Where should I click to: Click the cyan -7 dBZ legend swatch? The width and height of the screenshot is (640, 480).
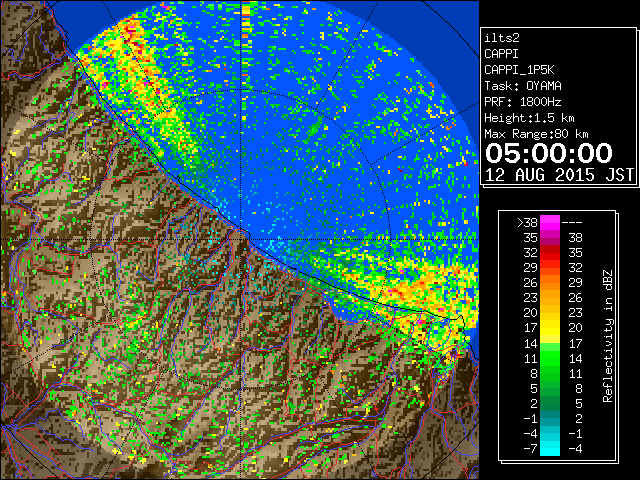point(550,449)
